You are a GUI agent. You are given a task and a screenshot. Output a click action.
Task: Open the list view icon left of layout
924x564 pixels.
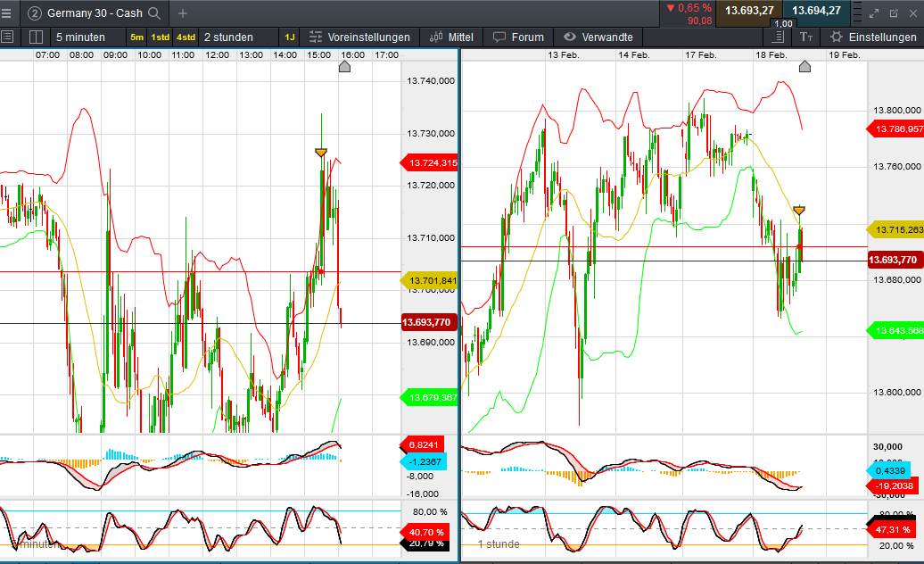(7, 37)
